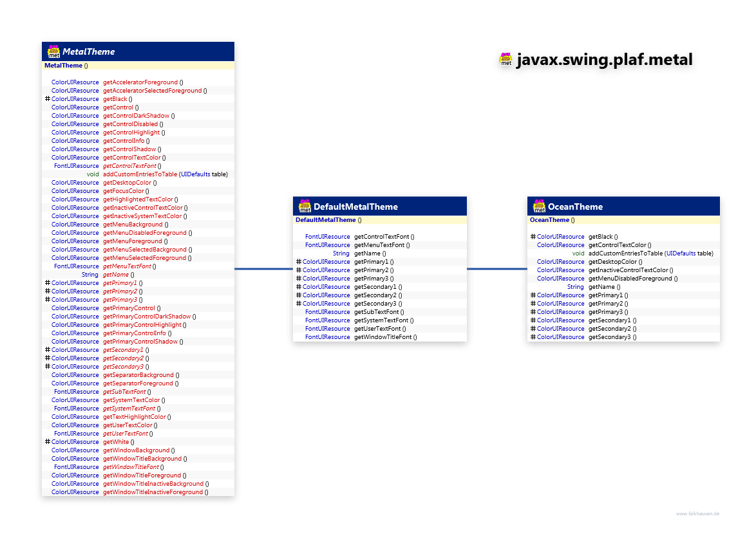This screenshot has width=756, height=543.
Task: Select the MetalTheme class title
Action: click(88, 52)
